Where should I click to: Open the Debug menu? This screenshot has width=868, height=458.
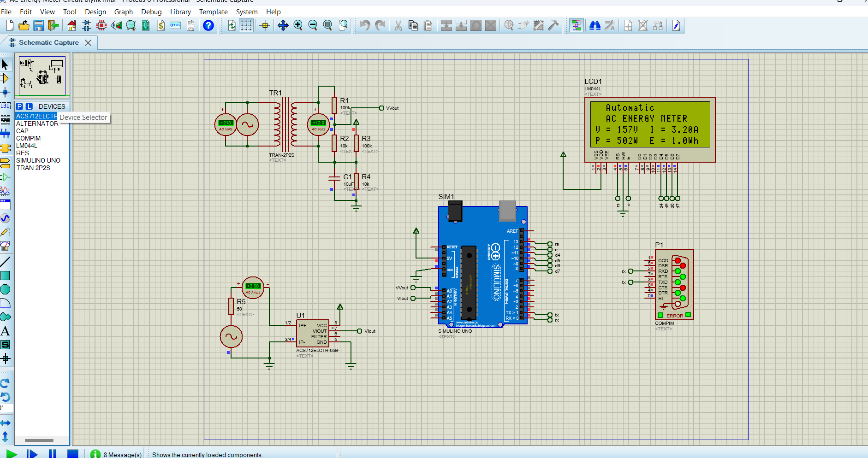pos(151,12)
